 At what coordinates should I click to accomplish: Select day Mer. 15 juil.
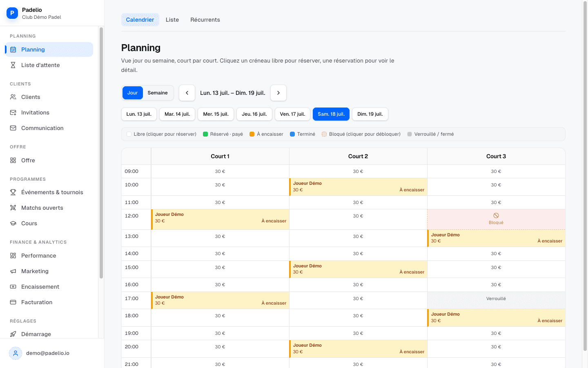216,114
